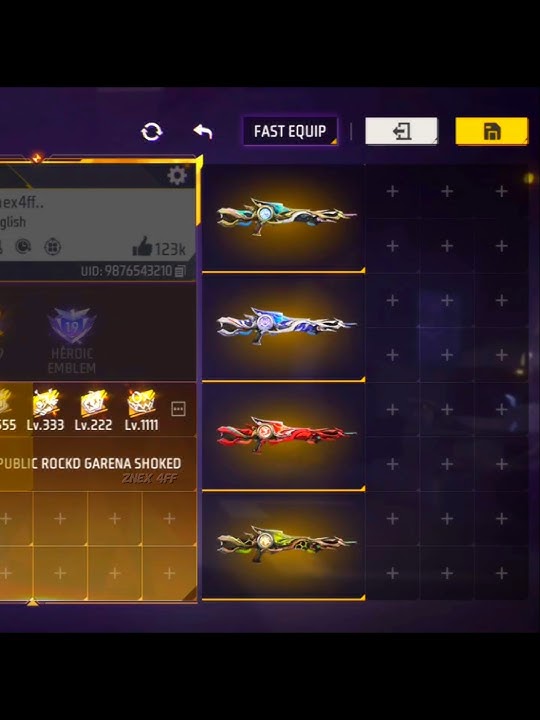Select the red gun skin
540x720 pixels.
point(284,436)
